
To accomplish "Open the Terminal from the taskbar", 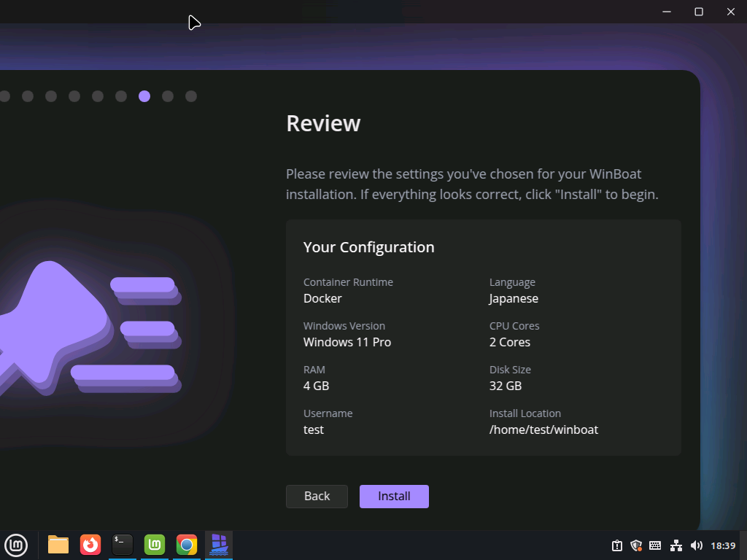I will coord(123,545).
